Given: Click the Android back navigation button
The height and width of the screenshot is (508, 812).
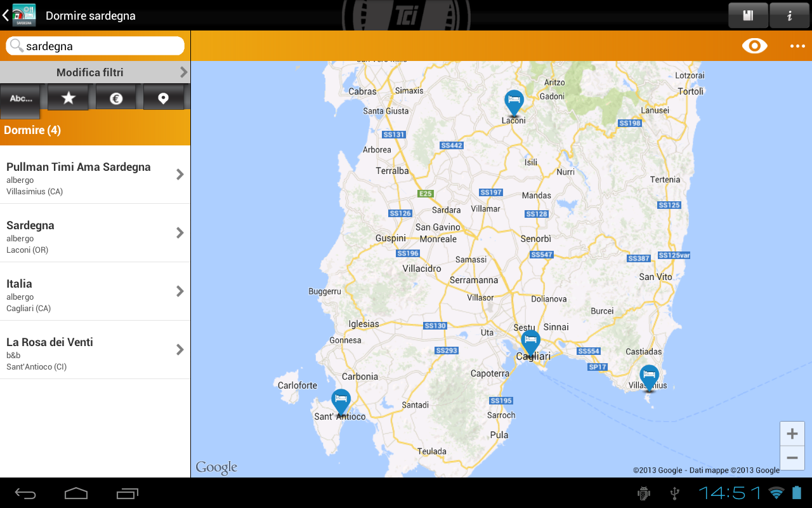Looking at the screenshot, I should click(25, 493).
